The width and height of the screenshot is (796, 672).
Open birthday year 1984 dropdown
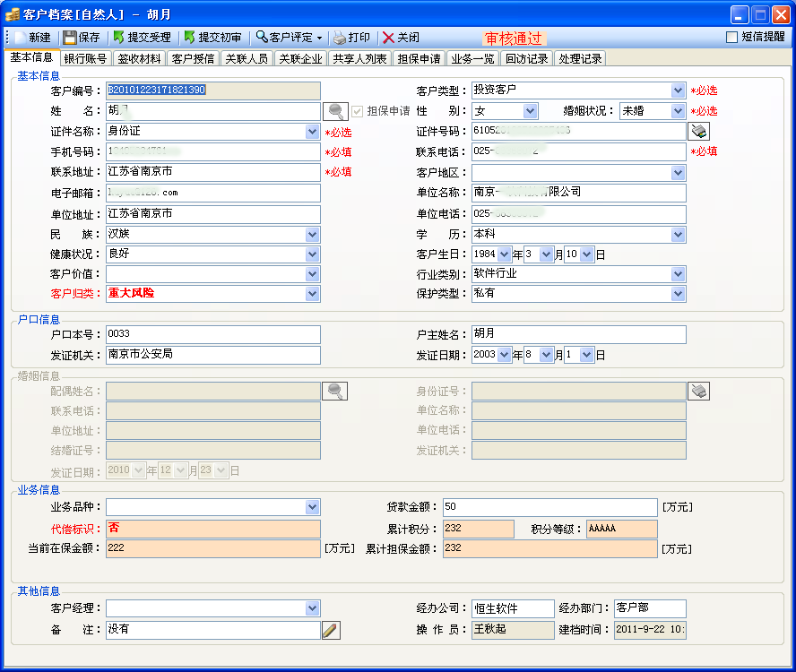pos(504,254)
